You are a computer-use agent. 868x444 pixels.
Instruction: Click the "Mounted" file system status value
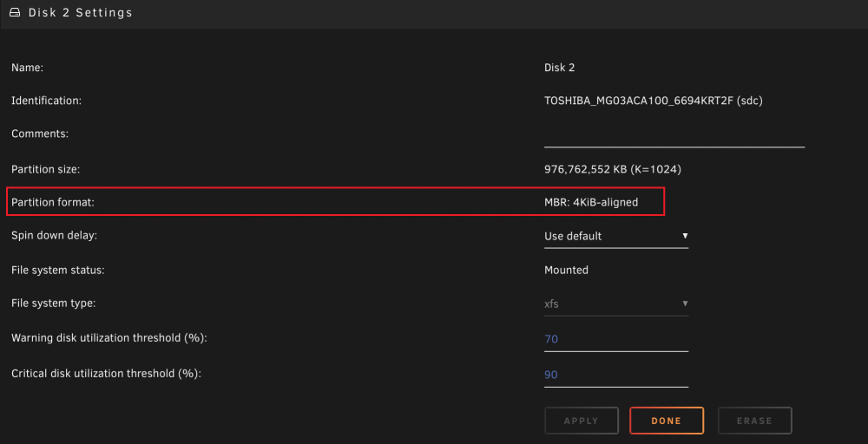tap(566, 271)
